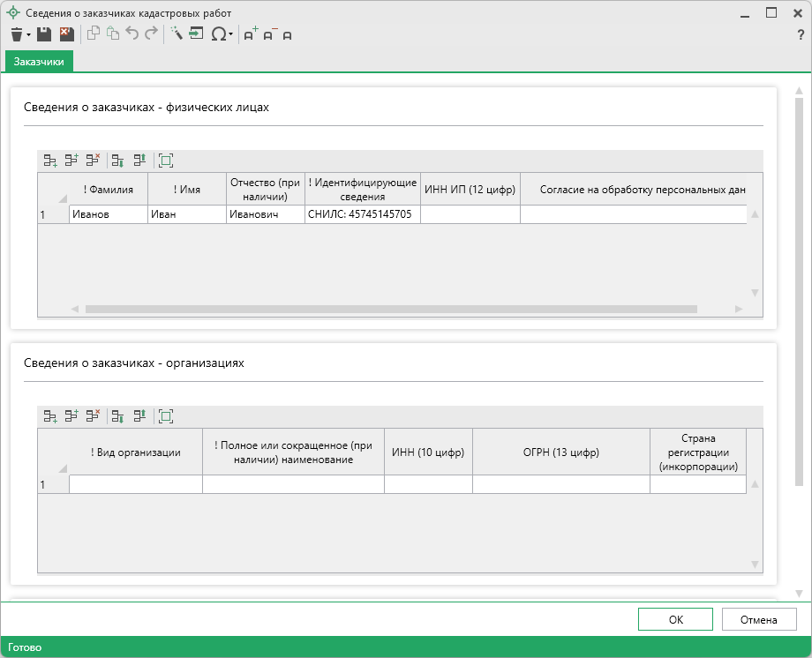Click the increase font size icon
This screenshot has width=812, height=658.
(250, 34)
